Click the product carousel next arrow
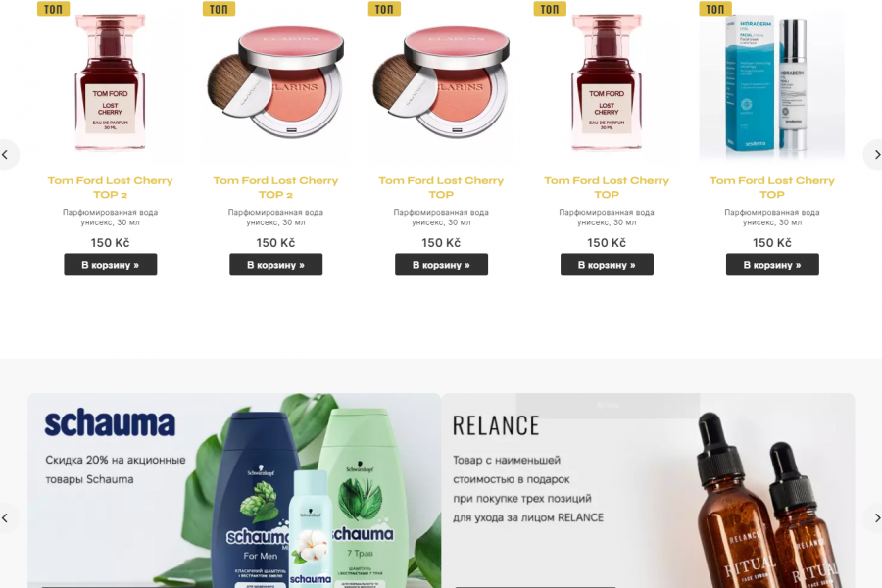The image size is (882, 588). pos(875,154)
